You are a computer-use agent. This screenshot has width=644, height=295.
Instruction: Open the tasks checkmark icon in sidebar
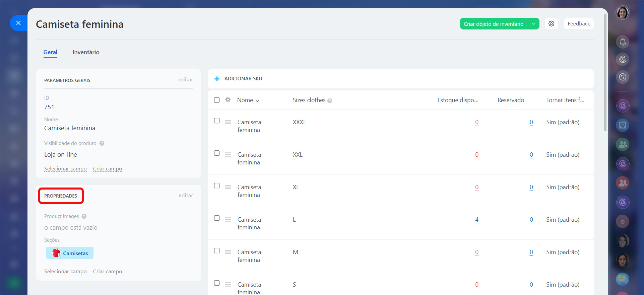(x=623, y=125)
